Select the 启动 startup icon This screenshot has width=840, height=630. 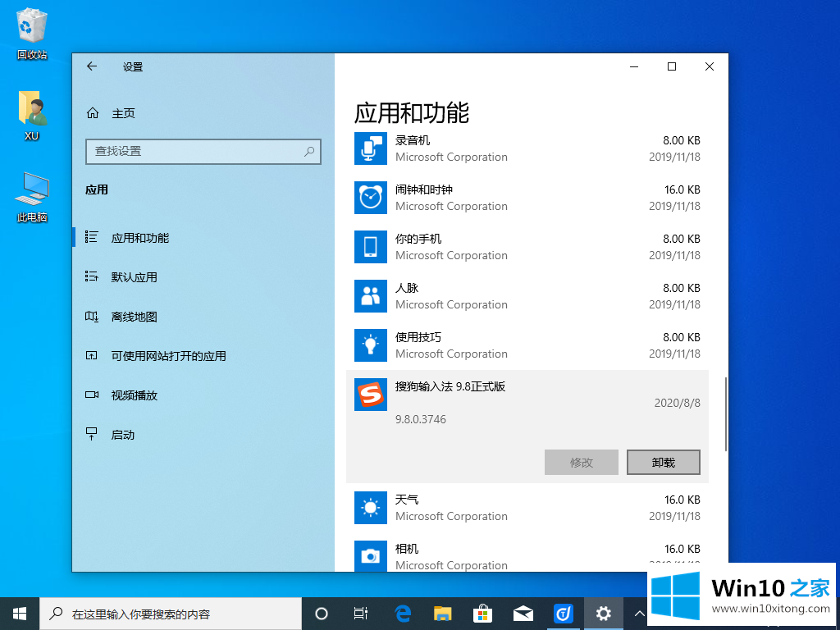click(92, 434)
